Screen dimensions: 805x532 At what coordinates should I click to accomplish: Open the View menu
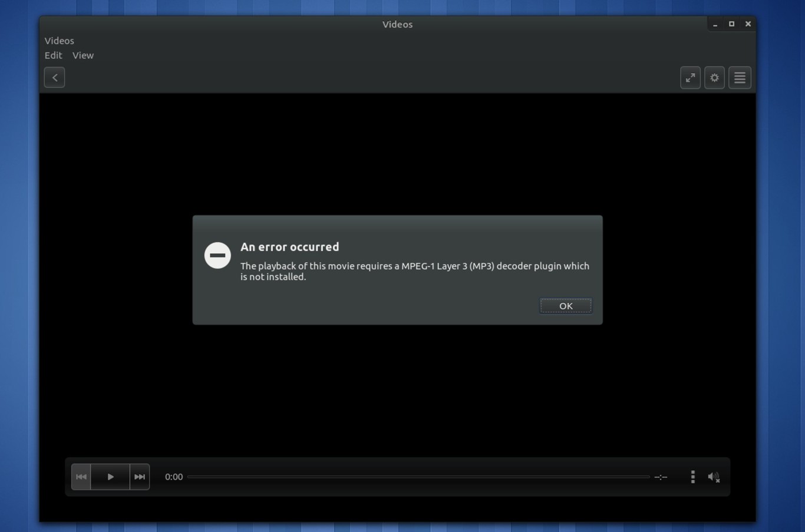[83, 55]
